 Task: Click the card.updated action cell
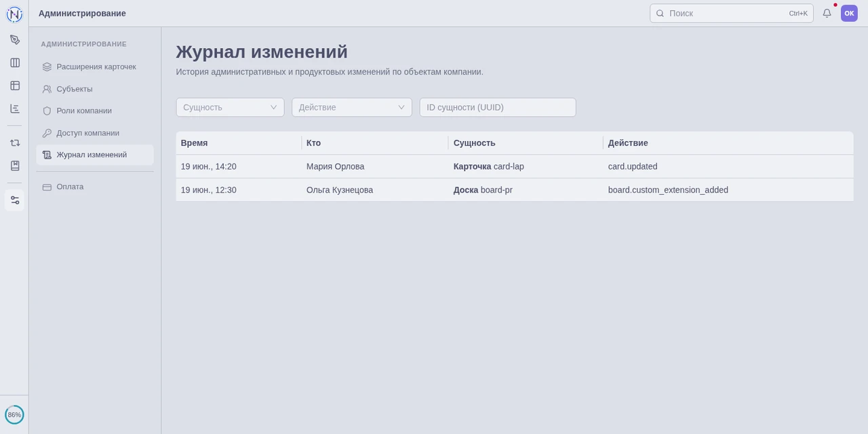click(x=728, y=167)
